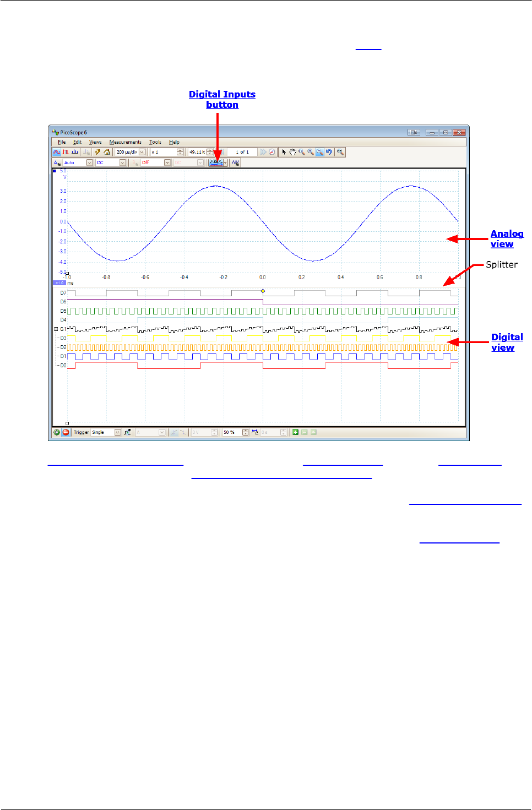532x810 pixels.
Task: Stop capturing with red Stop button
Action: pos(66,432)
